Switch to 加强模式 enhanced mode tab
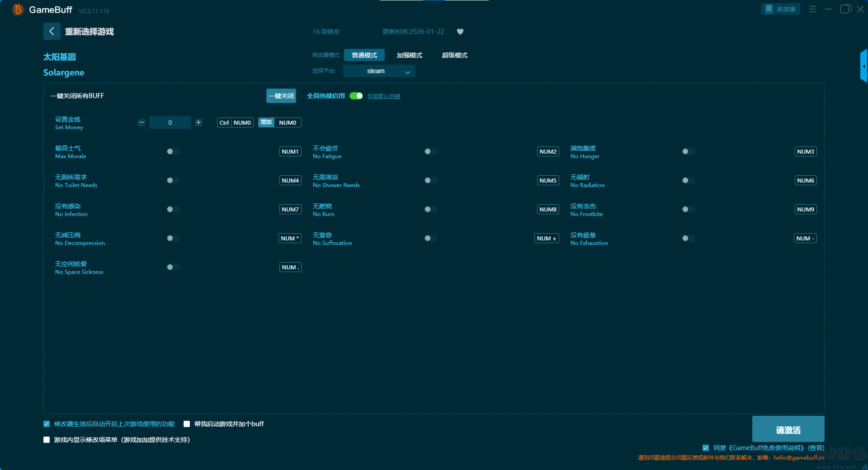 point(409,55)
